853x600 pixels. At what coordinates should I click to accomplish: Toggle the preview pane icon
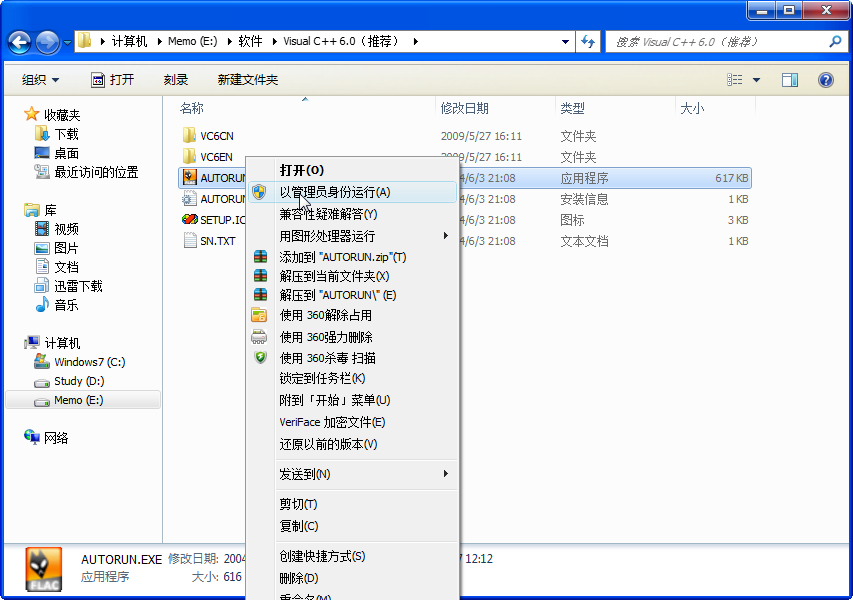click(789, 80)
